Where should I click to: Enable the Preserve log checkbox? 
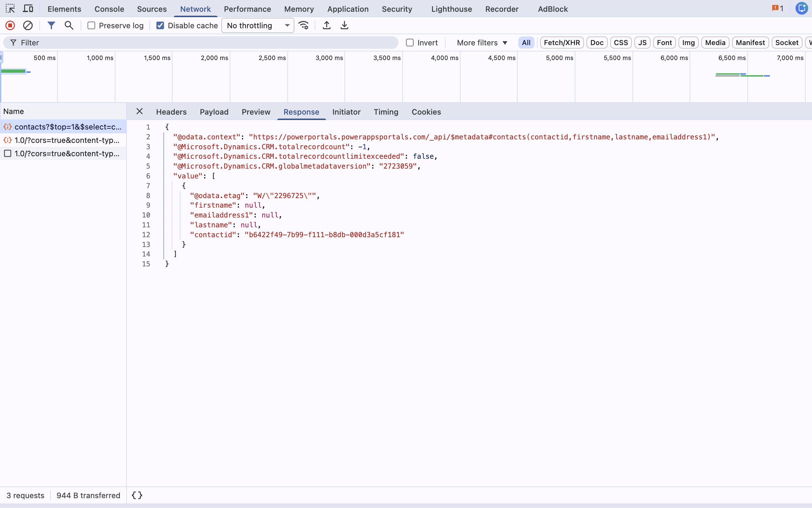tap(91, 25)
